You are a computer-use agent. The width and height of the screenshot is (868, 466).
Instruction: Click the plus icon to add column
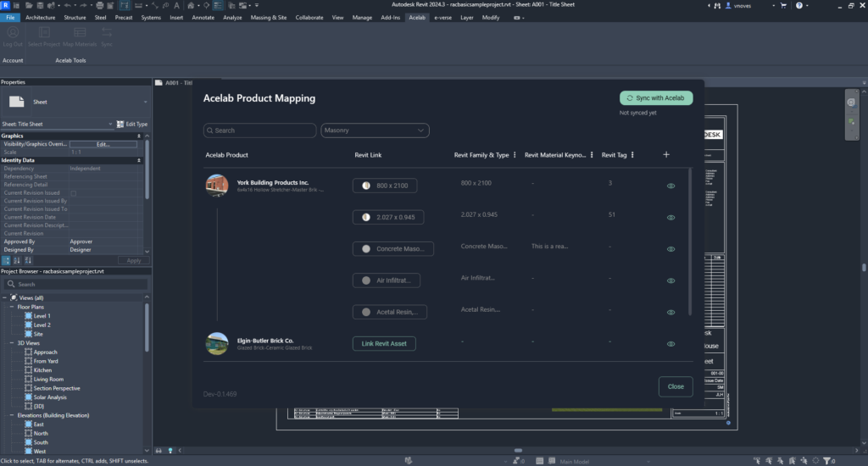666,155
